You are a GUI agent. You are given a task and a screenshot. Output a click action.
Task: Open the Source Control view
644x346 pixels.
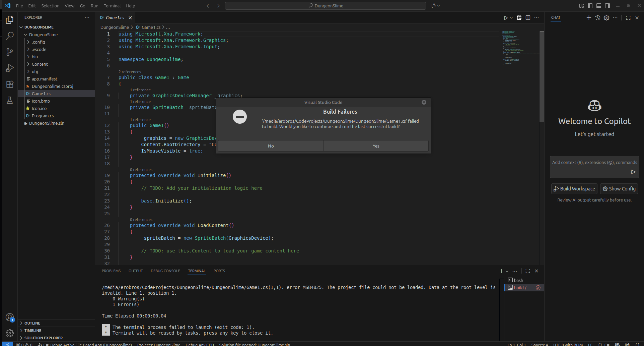click(10, 52)
